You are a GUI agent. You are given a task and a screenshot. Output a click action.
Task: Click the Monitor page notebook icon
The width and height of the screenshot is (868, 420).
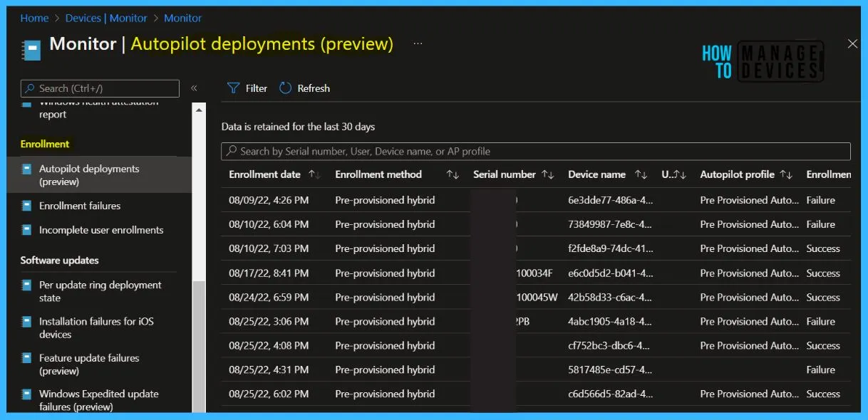tap(31, 48)
